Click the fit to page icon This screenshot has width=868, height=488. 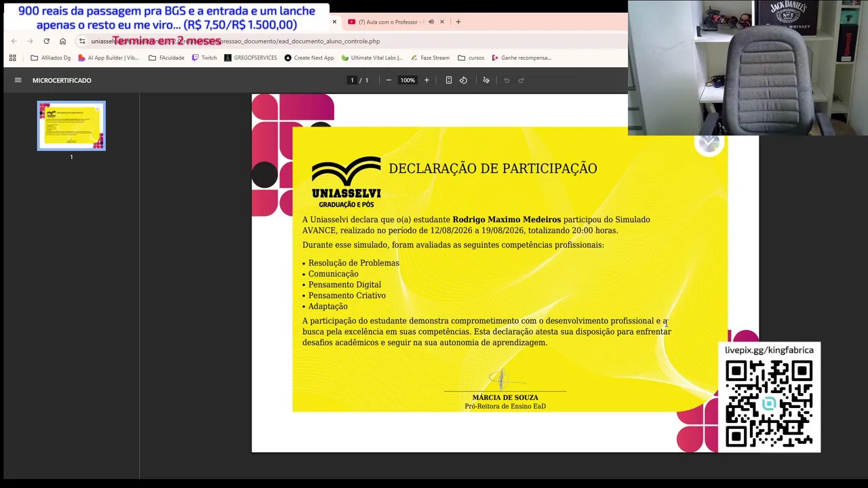coord(448,80)
